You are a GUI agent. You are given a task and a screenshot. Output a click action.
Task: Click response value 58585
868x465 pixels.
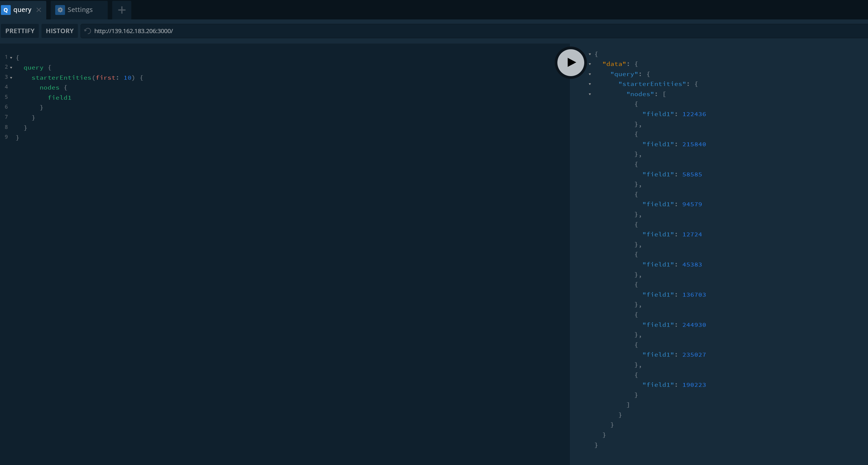point(692,175)
